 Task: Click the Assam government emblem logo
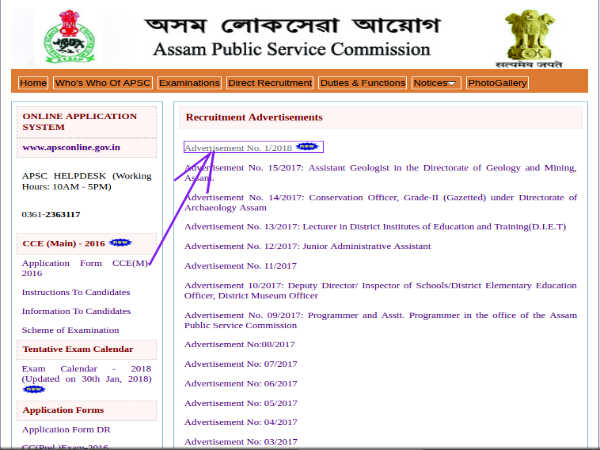click(x=69, y=36)
